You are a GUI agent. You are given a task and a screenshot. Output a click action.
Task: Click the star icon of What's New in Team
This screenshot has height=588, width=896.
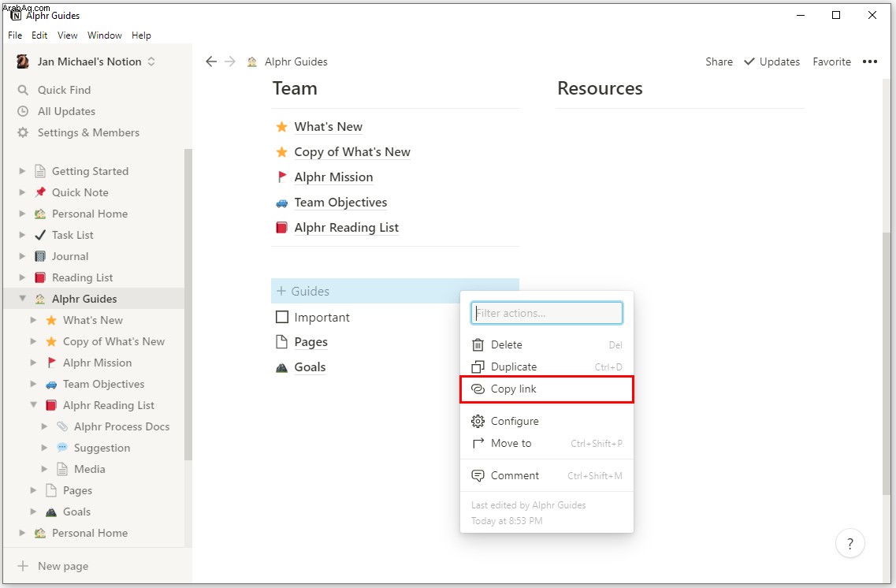tap(281, 127)
